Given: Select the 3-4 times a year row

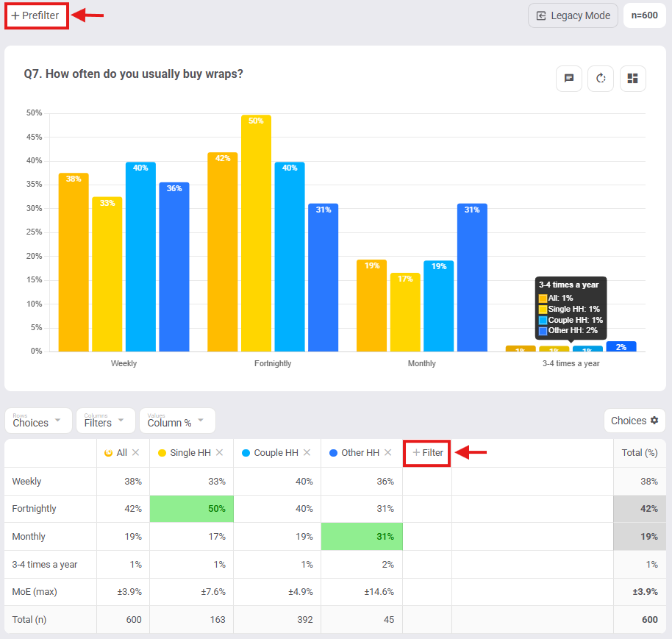Looking at the screenshot, I should coord(45,565).
